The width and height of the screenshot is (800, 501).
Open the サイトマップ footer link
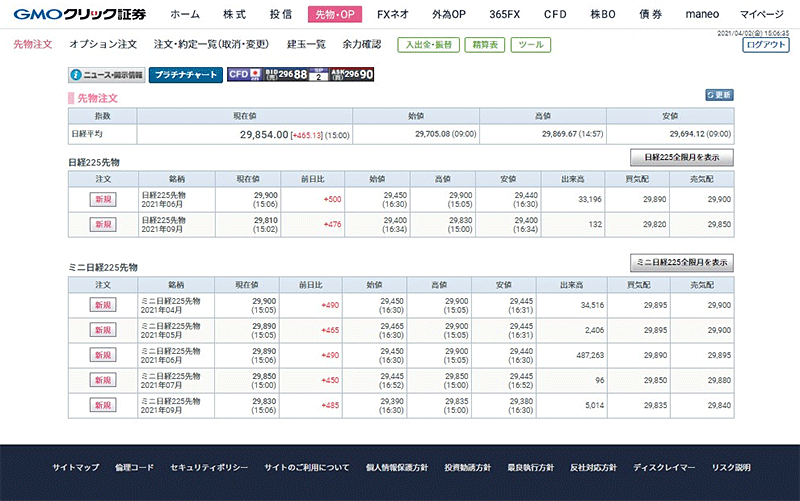tap(76, 467)
